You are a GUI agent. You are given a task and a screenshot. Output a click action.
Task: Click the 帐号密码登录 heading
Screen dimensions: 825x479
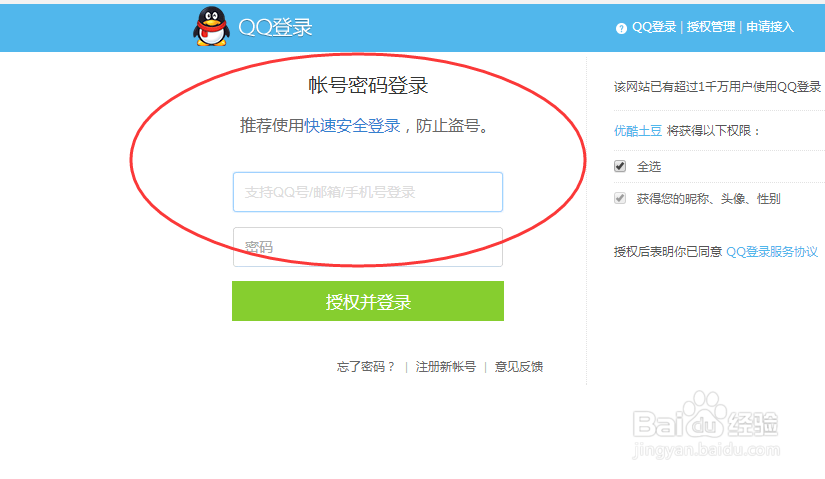(368, 85)
